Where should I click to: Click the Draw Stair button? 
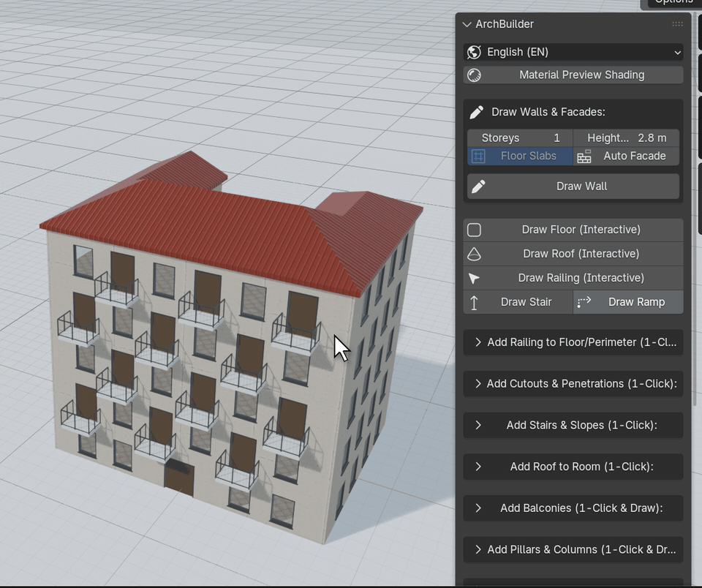(x=518, y=302)
